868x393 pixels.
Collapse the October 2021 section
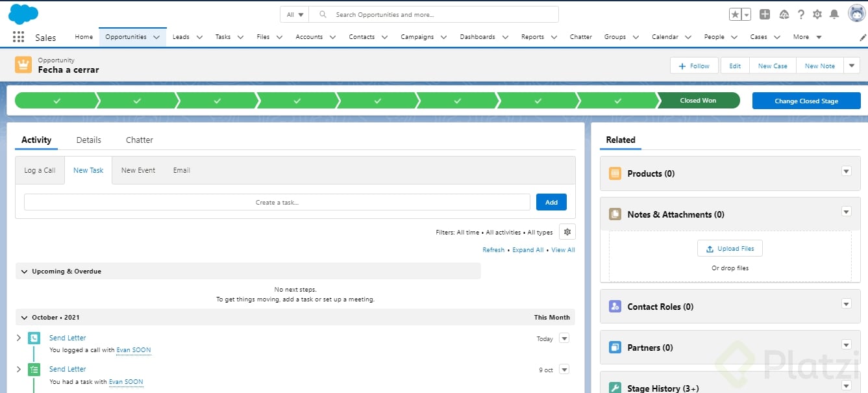[x=25, y=318]
